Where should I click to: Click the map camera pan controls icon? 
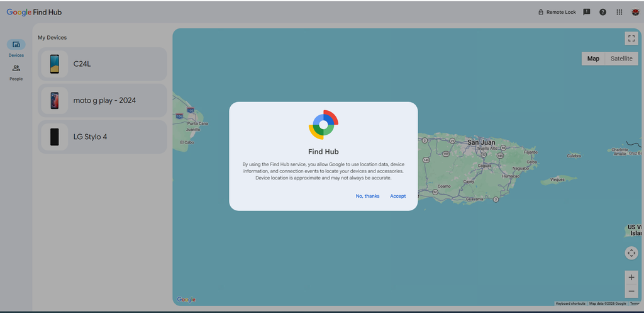tap(631, 253)
